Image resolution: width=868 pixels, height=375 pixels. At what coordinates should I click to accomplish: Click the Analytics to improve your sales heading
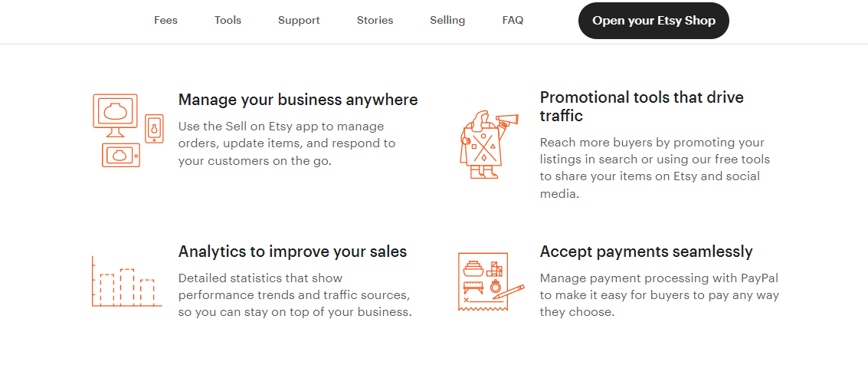coord(293,252)
